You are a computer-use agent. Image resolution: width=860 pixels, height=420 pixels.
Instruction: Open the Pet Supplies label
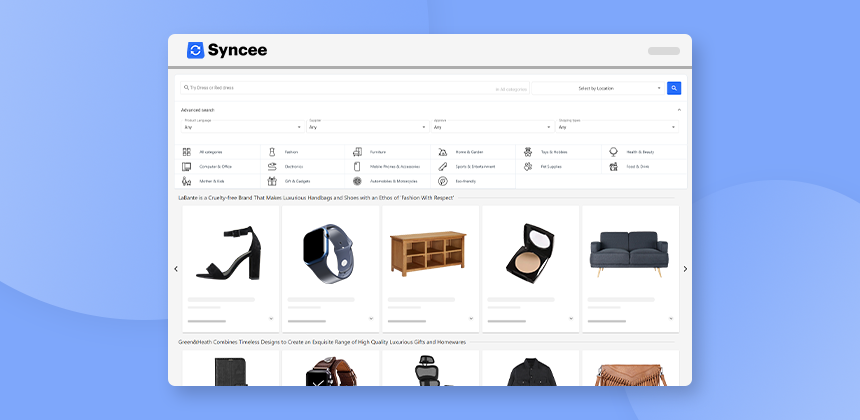[551, 167]
